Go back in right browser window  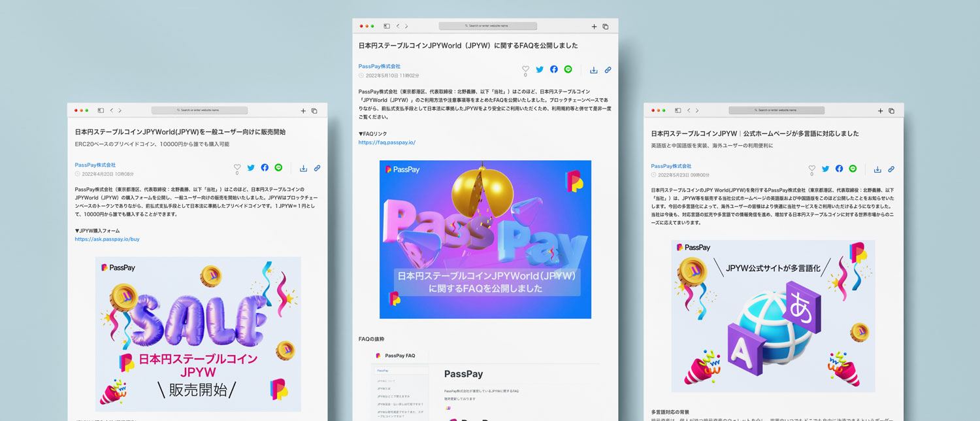coord(689,110)
